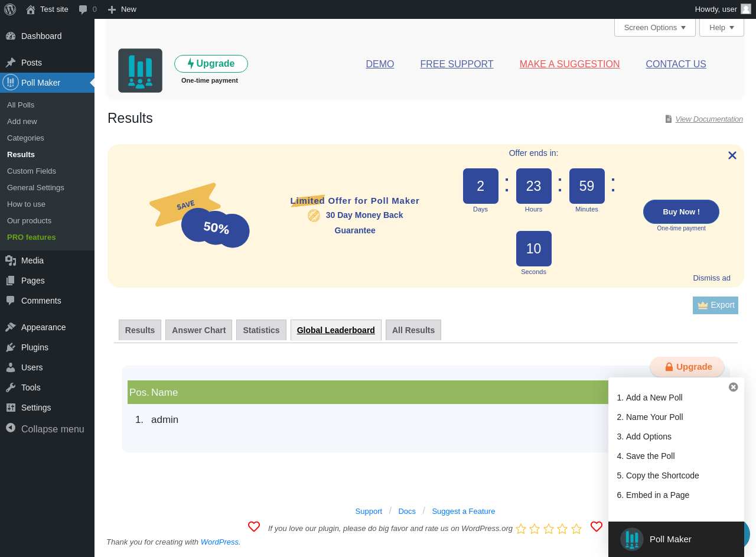The width and height of the screenshot is (756, 557).
Task: Open Comments in the sidebar
Action: [47, 301]
